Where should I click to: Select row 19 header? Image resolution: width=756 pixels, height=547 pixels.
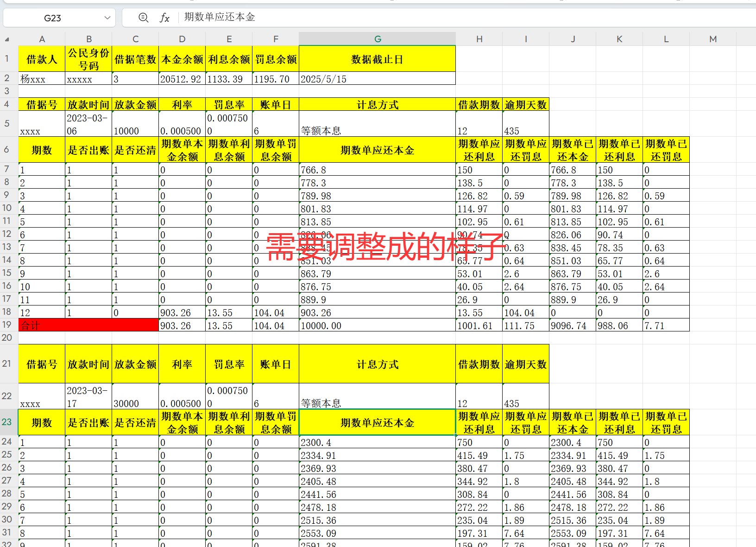click(x=7, y=324)
